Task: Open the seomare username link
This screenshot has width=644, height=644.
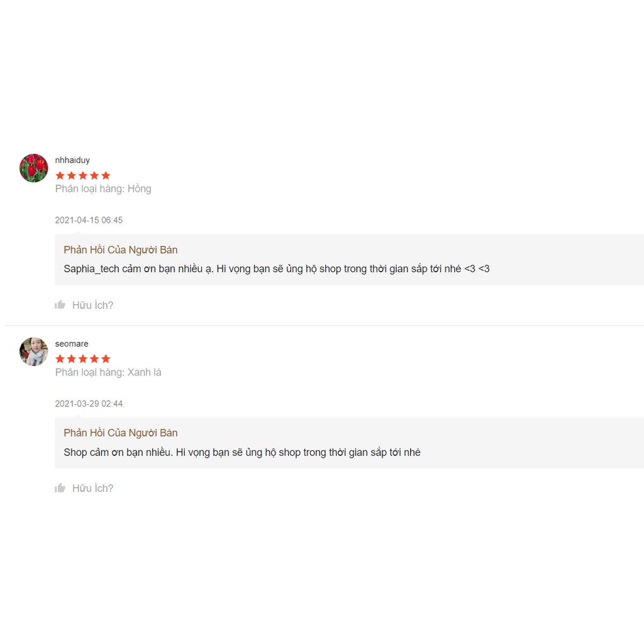Action: [72, 343]
